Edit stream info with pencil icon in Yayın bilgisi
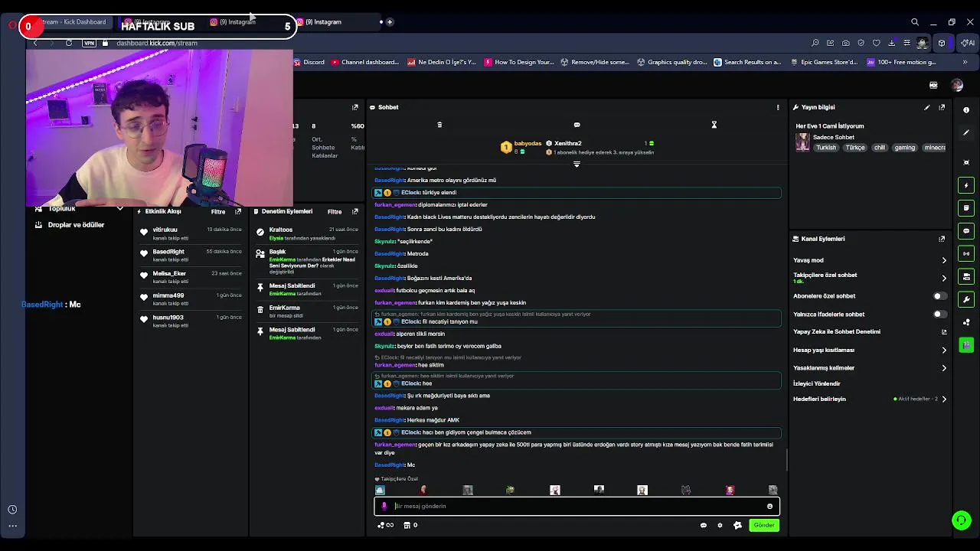 coord(927,107)
